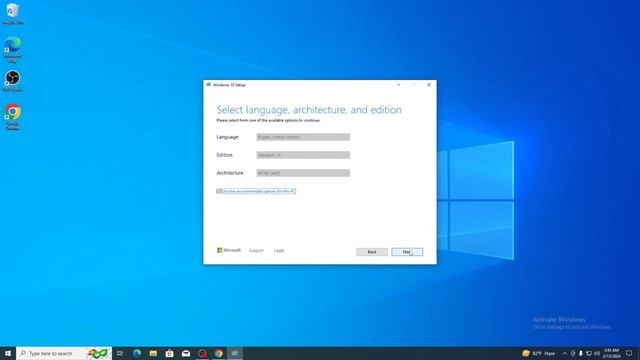This screenshot has width=640, height=360.
Task: Show hidden system tray icons
Action: point(565,353)
